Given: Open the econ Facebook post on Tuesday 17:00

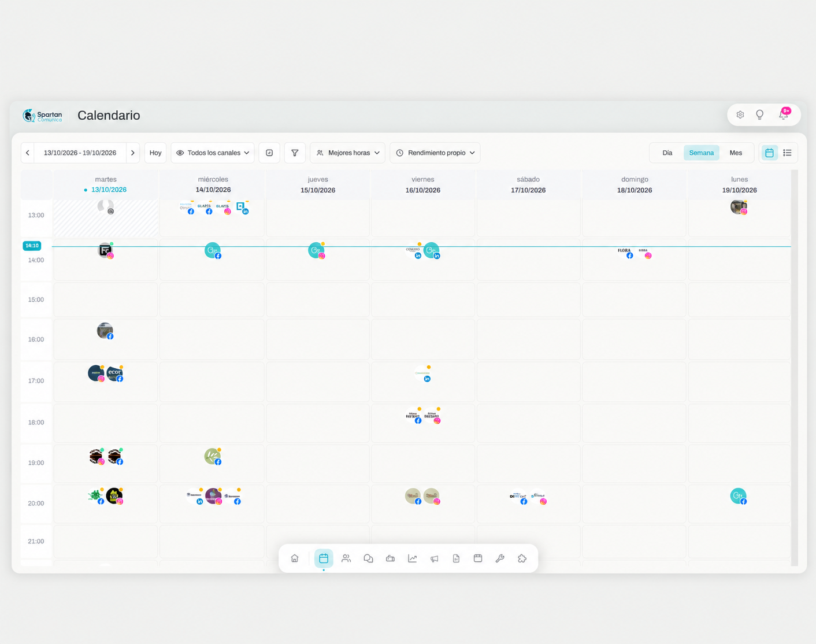Looking at the screenshot, I should (x=115, y=373).
